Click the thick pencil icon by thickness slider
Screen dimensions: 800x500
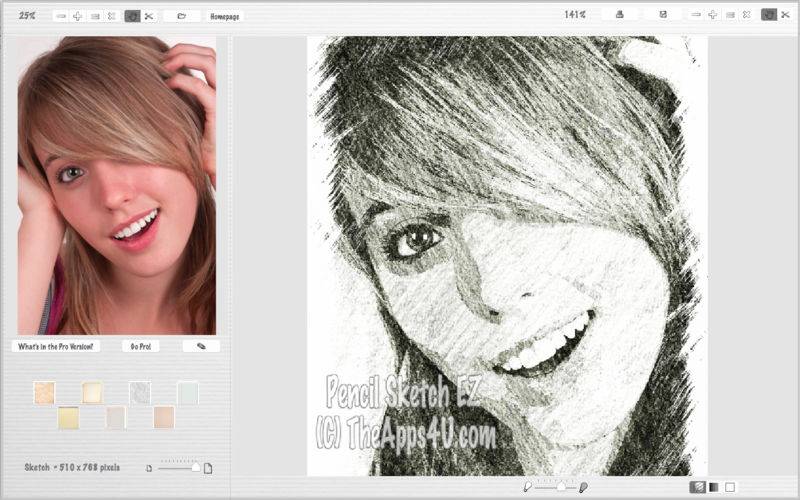tap(583, 487)
